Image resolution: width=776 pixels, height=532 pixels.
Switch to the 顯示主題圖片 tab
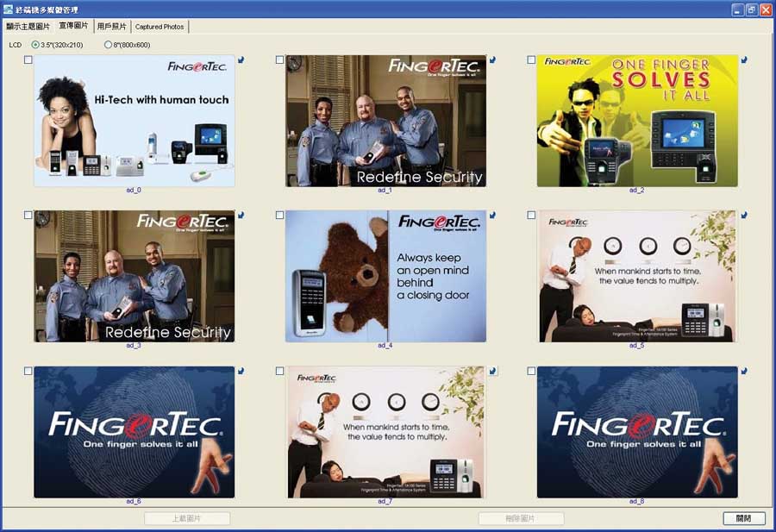click(x=28, y=26)
